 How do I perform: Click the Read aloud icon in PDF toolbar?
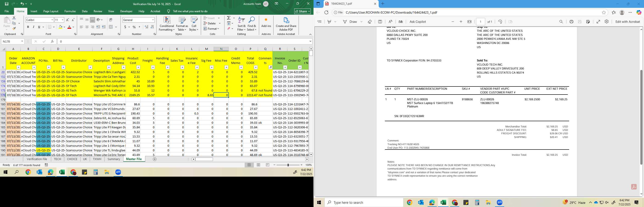[390, 22]
